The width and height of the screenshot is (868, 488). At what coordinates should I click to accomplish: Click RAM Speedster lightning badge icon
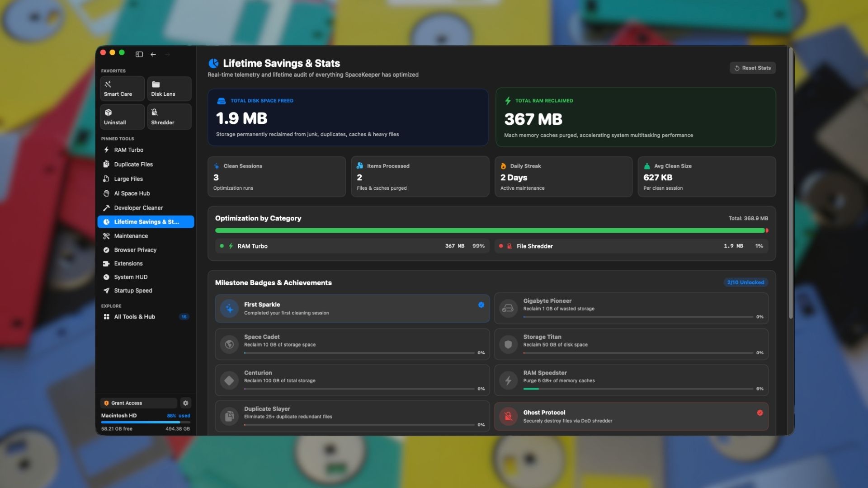508,380
